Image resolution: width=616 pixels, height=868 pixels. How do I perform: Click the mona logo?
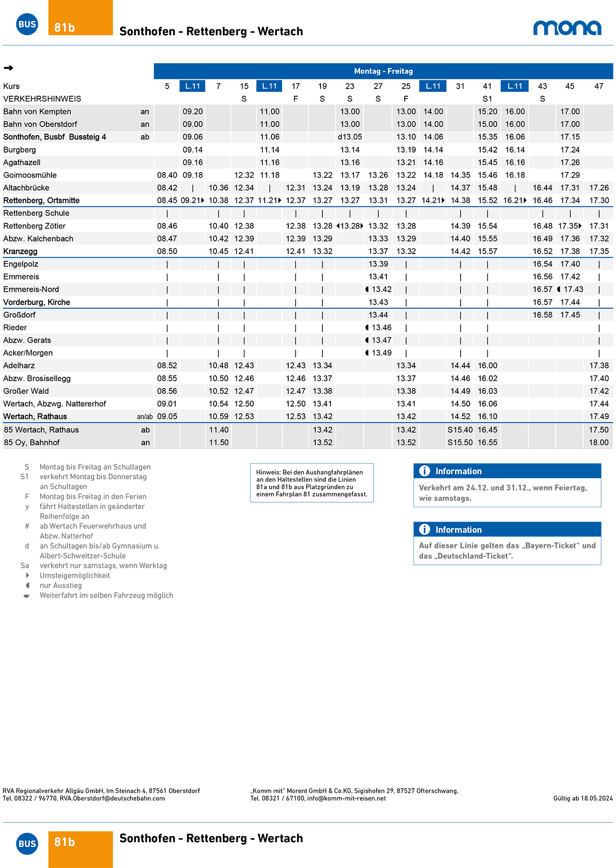click(567, 27)
